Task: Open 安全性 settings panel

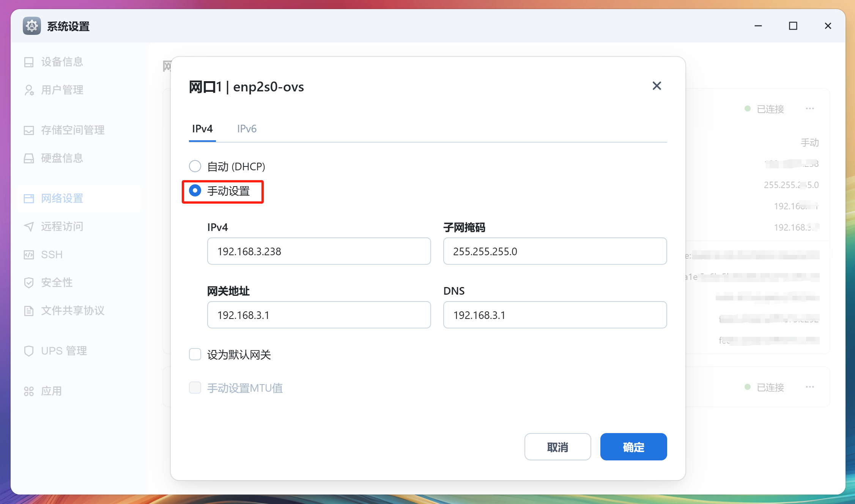Action: (57, 282)
